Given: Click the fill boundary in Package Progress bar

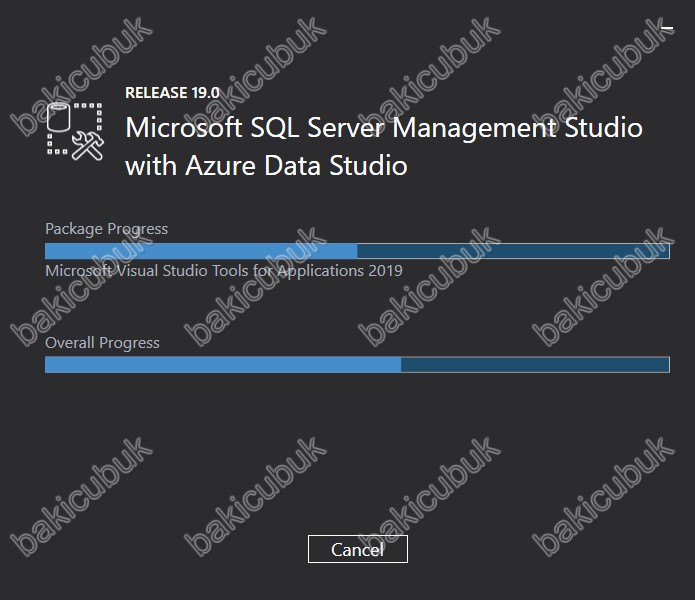Looking at the screenshot, I should (357, 251).
